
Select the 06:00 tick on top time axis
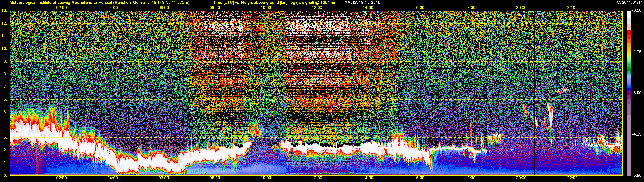pyautogui.click(x=164, y=8)
